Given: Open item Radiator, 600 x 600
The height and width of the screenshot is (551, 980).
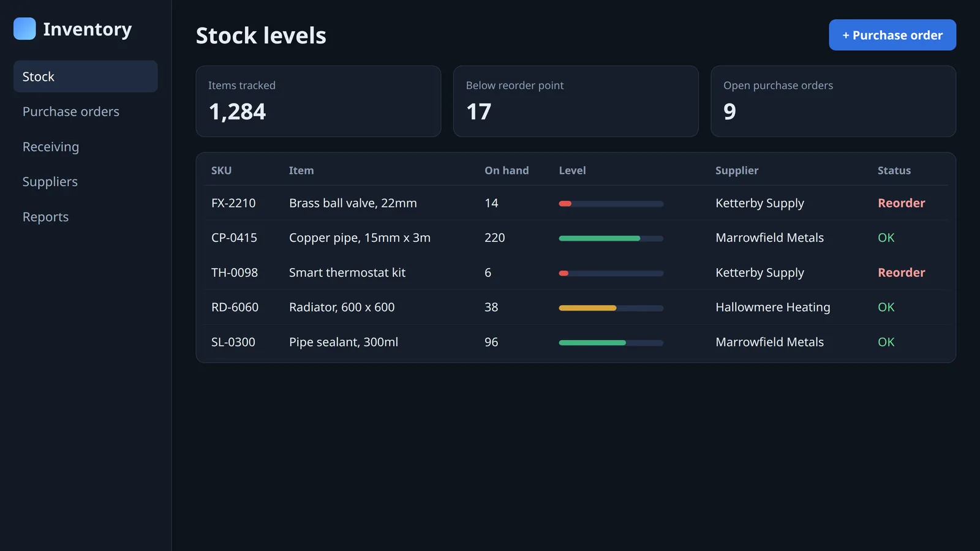Looking at the screenshot, I should pos(342,307).
